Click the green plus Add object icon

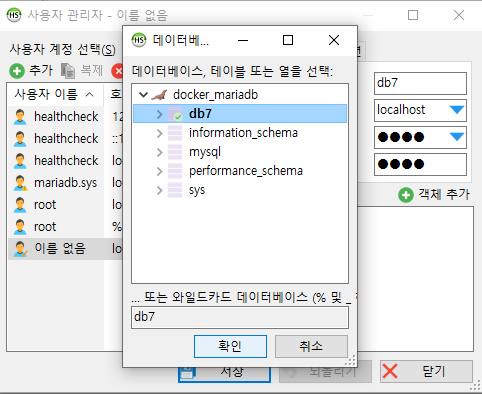tap(406, 195)
